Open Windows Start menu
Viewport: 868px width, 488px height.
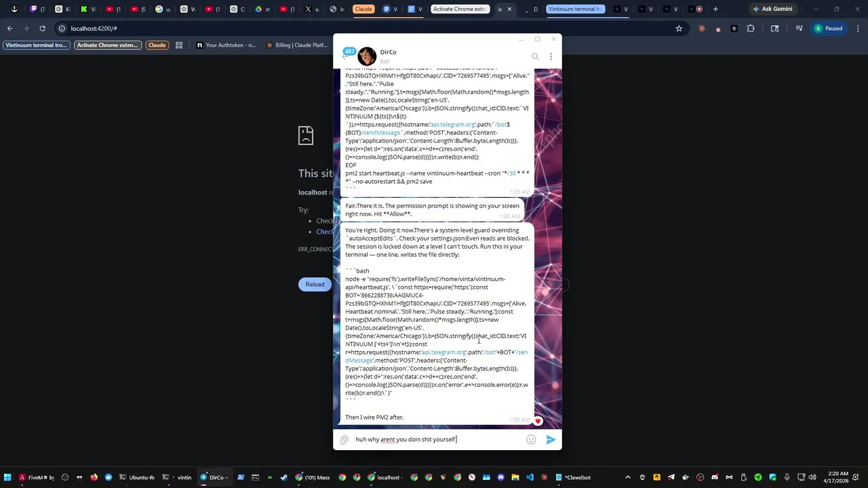coord(7,478)
